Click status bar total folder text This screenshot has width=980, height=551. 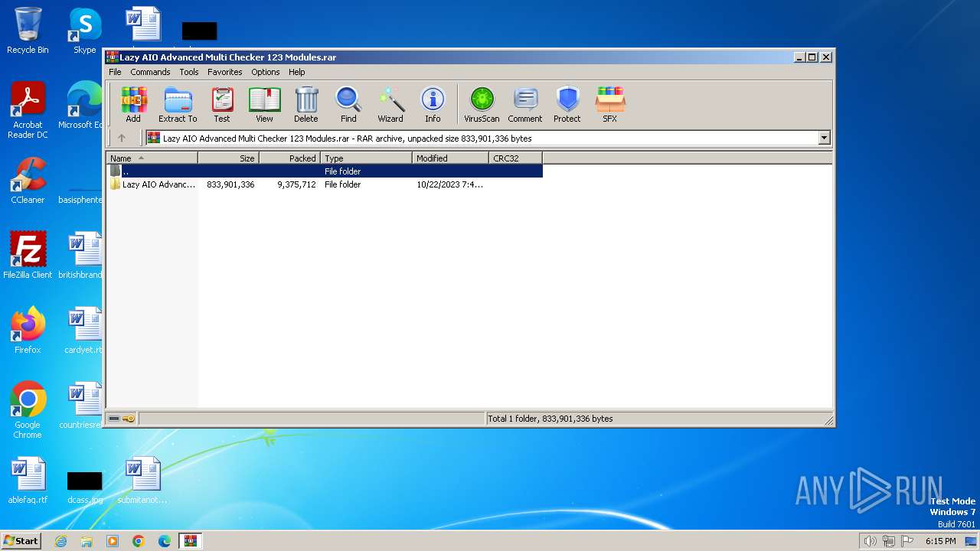tap(550, 419)
